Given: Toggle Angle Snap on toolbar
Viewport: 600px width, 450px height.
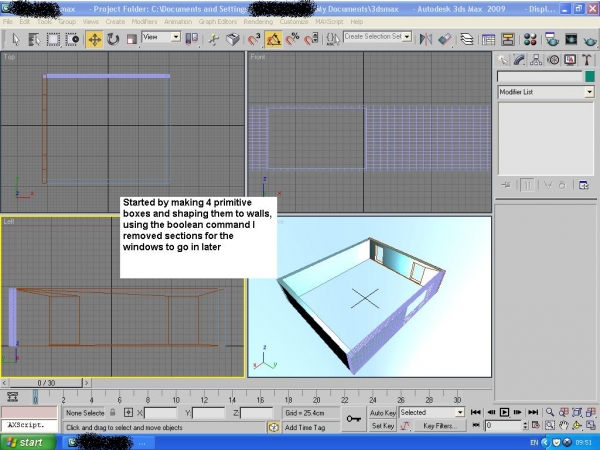Looking at the screenshot, I should (x=274, y=39).
